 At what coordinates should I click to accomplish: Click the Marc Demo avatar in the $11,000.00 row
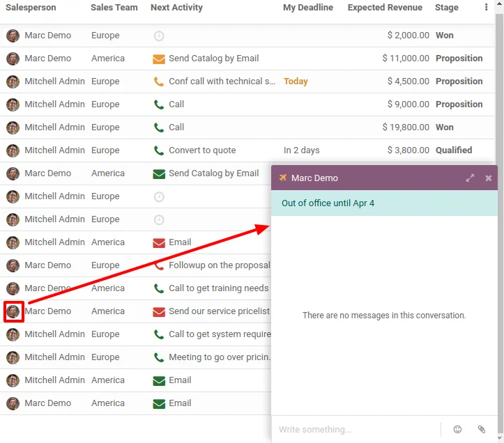point(13,59)
